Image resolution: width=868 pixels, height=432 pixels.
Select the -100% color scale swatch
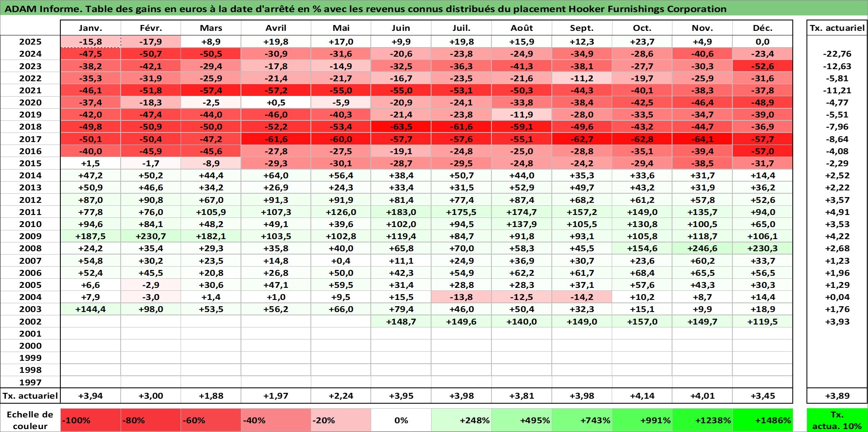click(91, 420)
